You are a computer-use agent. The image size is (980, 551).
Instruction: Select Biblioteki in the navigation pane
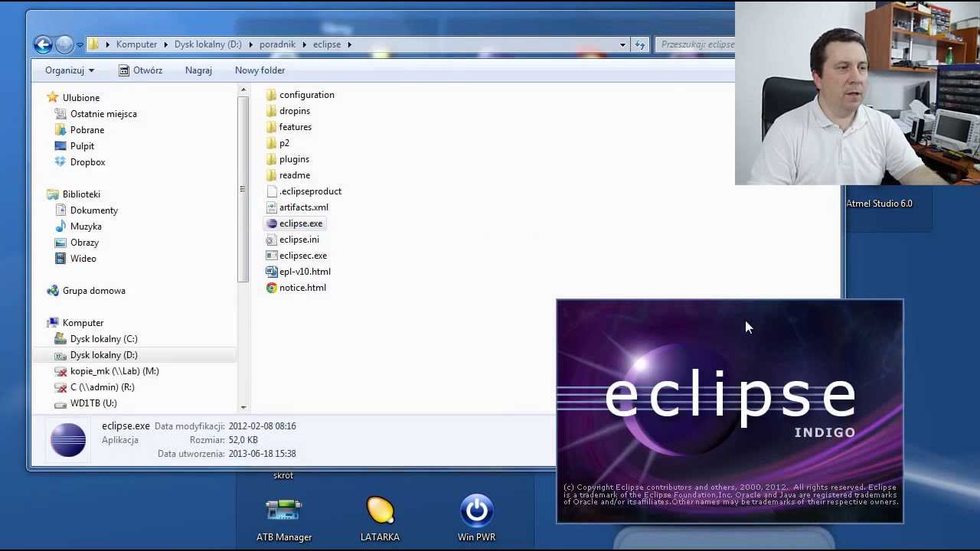tap(81, 194)
